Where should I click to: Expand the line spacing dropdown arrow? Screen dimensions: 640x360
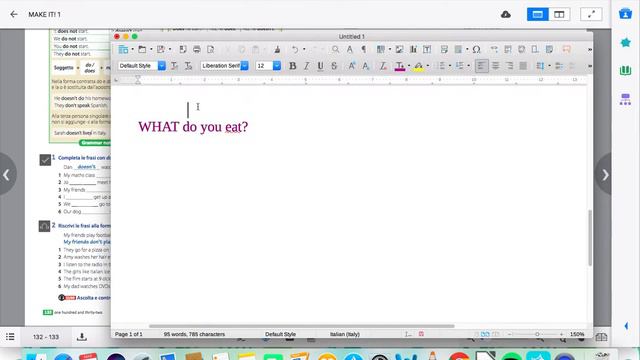[549, 66]
